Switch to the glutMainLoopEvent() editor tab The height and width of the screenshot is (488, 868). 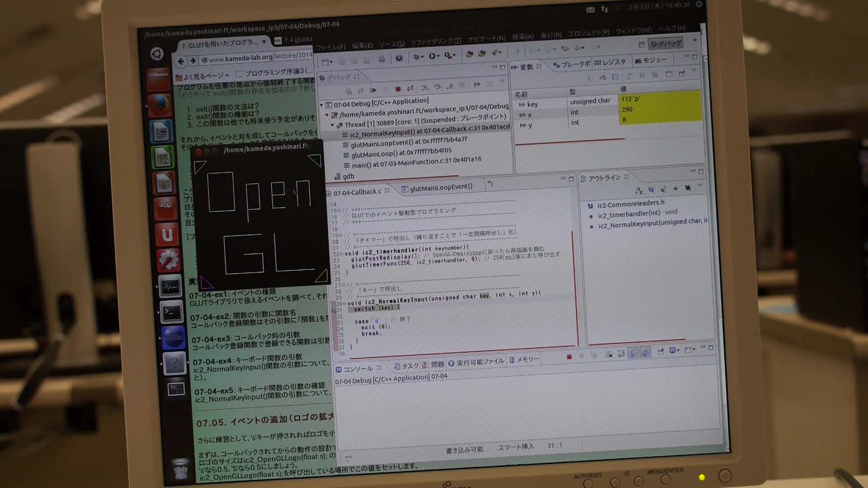(437, 188)
